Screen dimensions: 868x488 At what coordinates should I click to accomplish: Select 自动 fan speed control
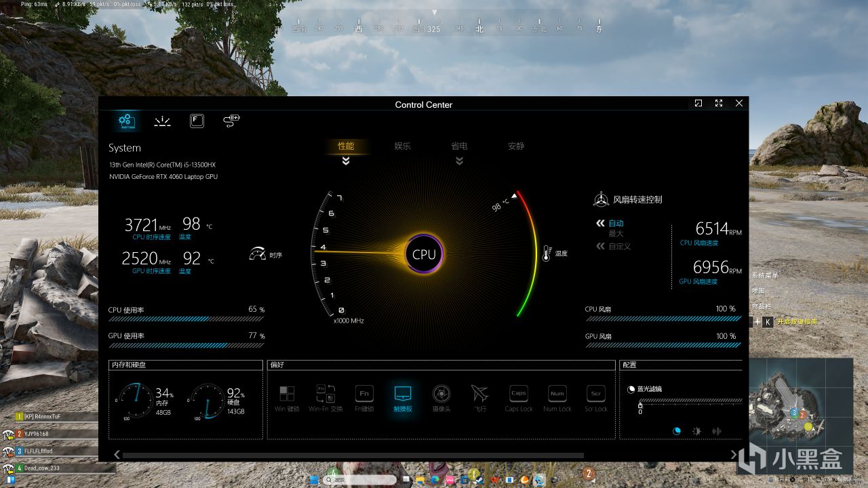[x=616, y=223]
